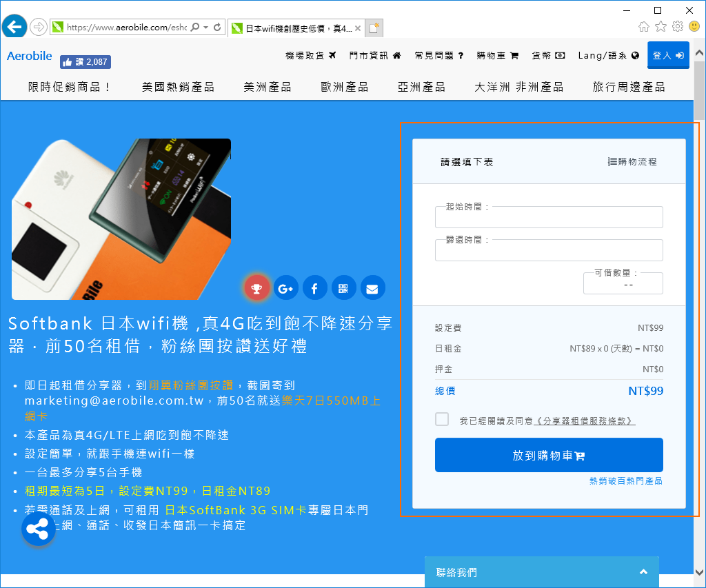706x588 pixels.
Task: Click the address bar search magnifier
Action: click(194, 27)
